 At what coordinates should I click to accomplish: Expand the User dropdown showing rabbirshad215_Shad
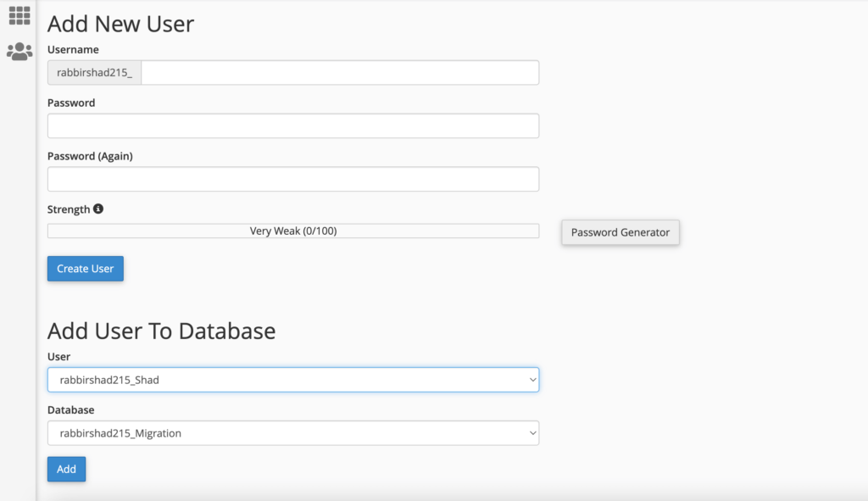[293, 380]
